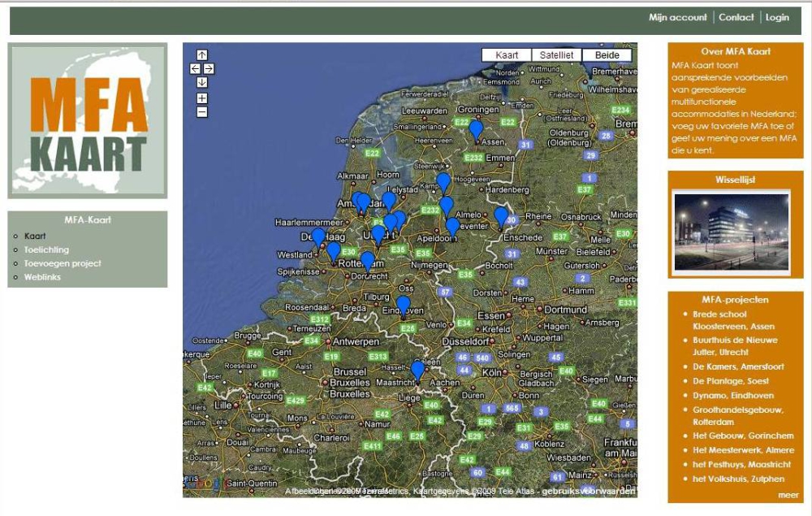Pan the map left with the arrow

[x=195, y=69]
